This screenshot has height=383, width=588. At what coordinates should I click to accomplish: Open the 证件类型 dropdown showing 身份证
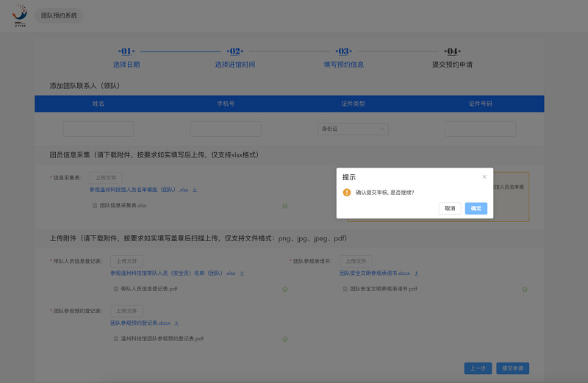point(352,129)
